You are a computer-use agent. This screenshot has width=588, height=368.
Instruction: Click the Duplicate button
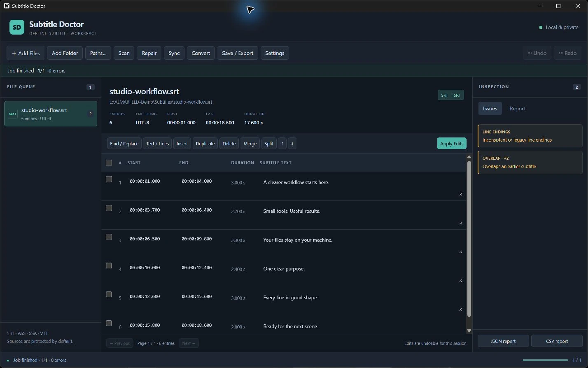[205, 144]
